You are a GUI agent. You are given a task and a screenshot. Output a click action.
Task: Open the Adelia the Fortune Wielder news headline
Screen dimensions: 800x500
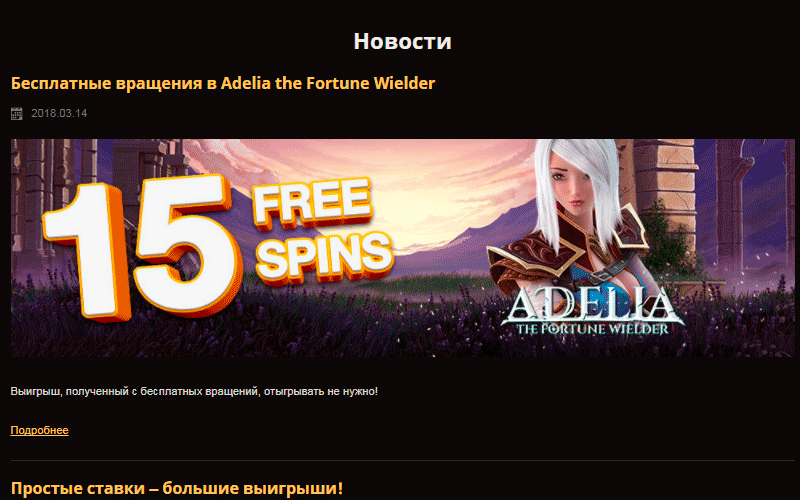[223, 83]
